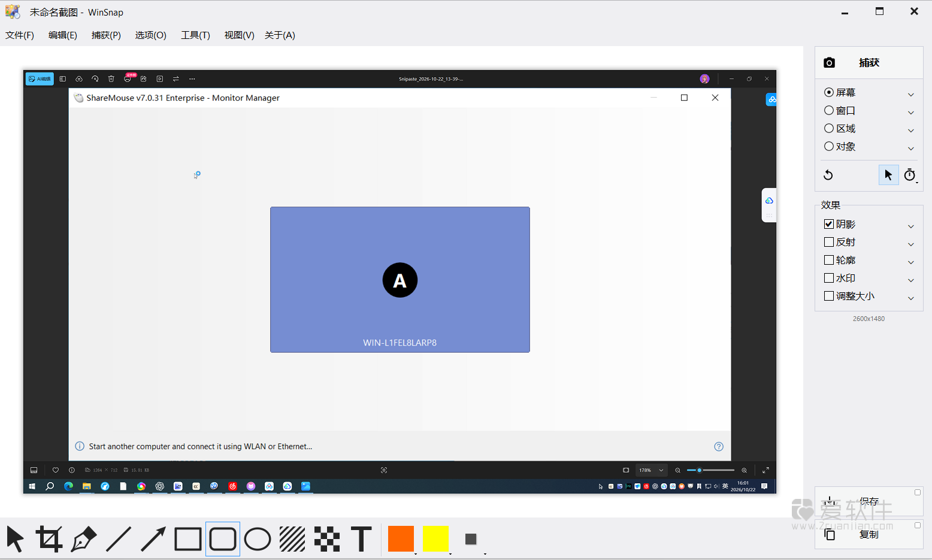
Task: Expand options for 屏幕 capture
Action: (x=911, y=95)
